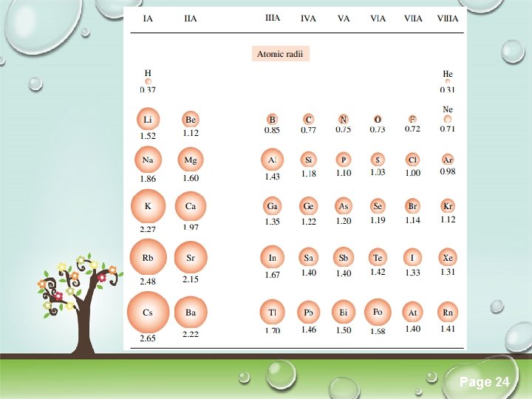Click the lithium radius value 1.52
The height and width of the screenshot is (399, 532).
click(x=148, y=136)
